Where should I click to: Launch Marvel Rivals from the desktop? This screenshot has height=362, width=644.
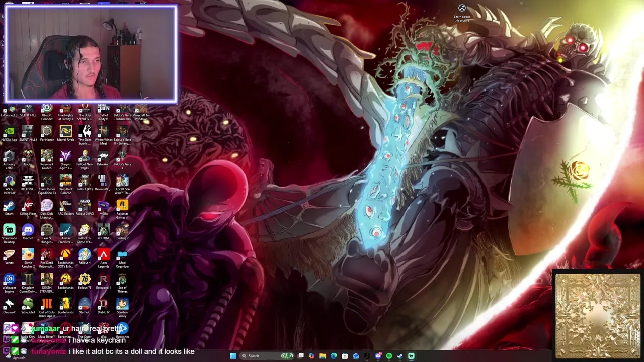65,135
